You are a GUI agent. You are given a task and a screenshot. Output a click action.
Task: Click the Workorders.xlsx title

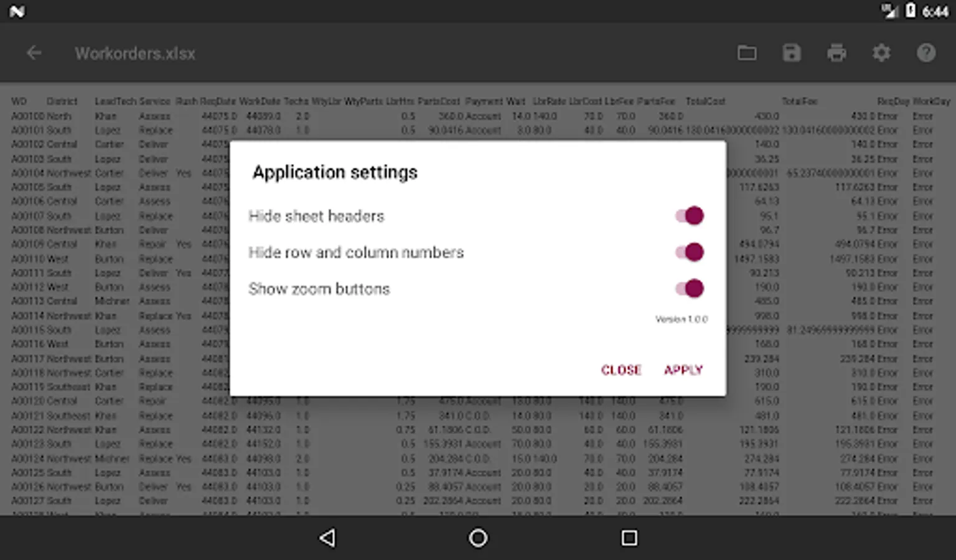pos(135,54)
